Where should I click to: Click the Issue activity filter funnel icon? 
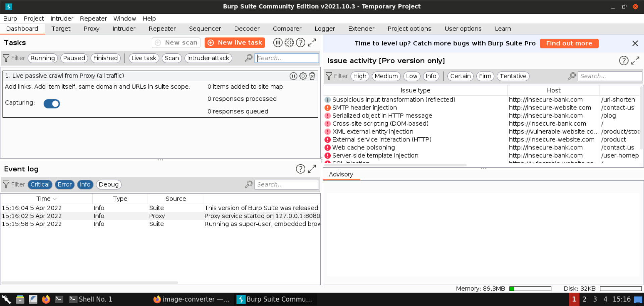329,76
